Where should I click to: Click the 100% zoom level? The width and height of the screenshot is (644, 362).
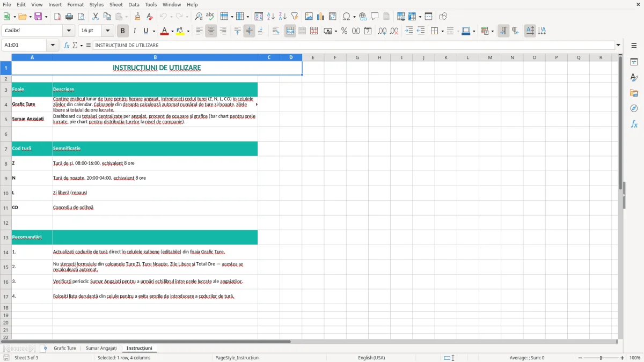coord(635,358)
